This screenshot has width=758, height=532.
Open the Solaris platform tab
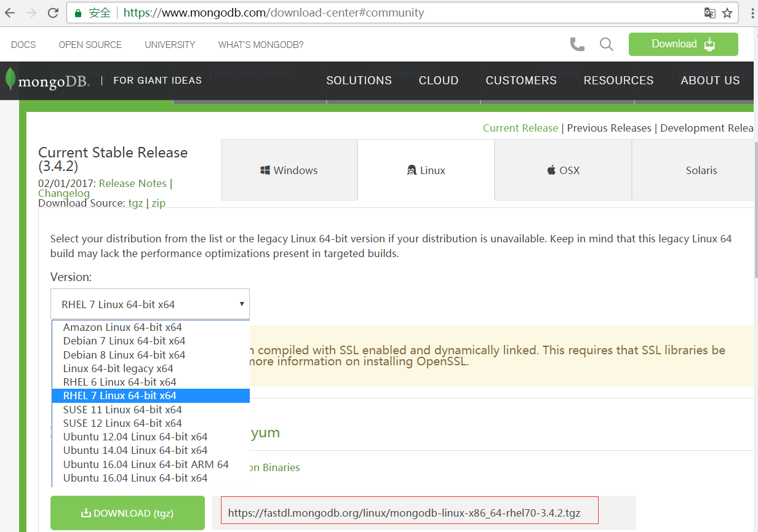pyautogui.click(x=701, y=170)
